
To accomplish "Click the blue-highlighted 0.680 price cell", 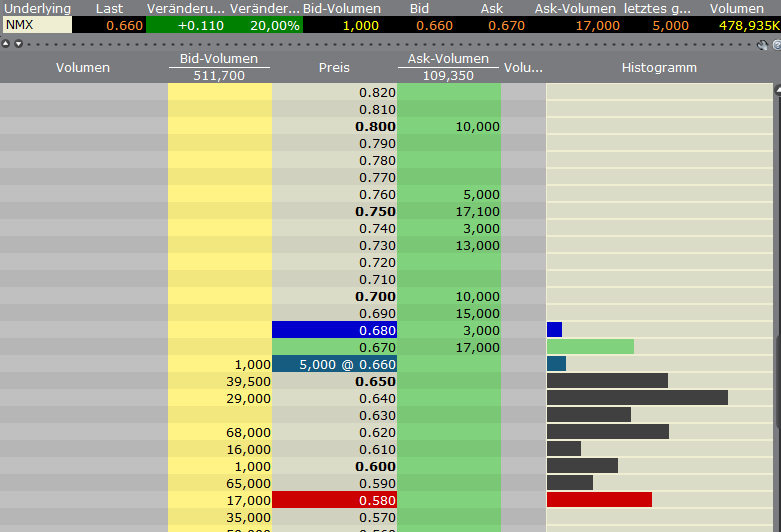I will coord(334,330).
